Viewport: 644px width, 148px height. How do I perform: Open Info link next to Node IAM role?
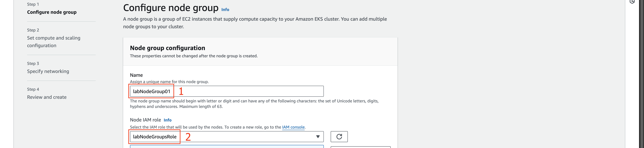click(168, 120)
